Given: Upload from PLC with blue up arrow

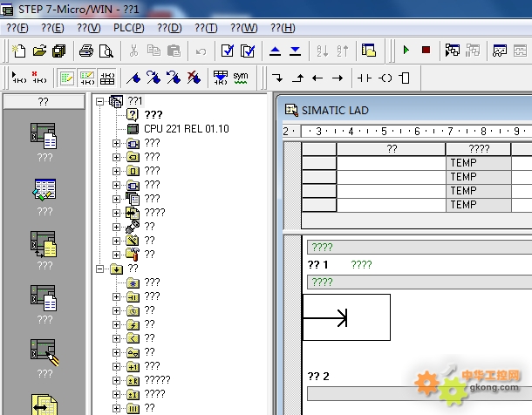Looking at the screenshot, I should click(275, 51).
